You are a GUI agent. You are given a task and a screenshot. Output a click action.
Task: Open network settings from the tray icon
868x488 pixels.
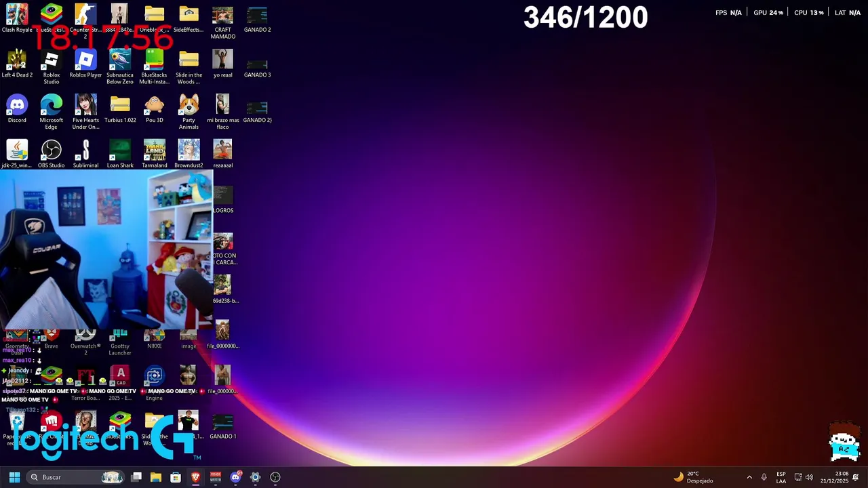(798, 477)
